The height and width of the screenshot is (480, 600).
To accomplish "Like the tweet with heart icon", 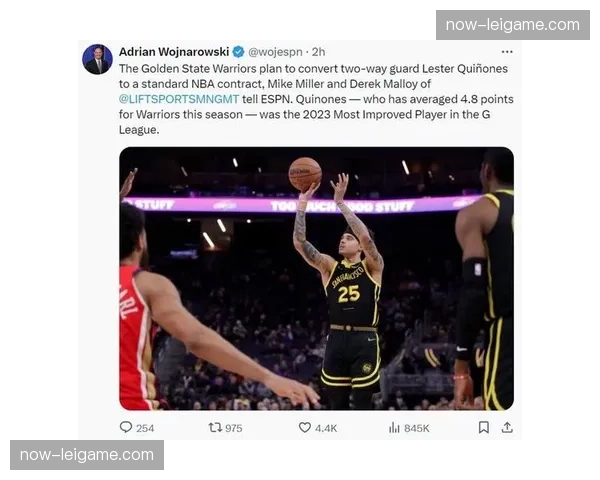I will click(305, 427).
